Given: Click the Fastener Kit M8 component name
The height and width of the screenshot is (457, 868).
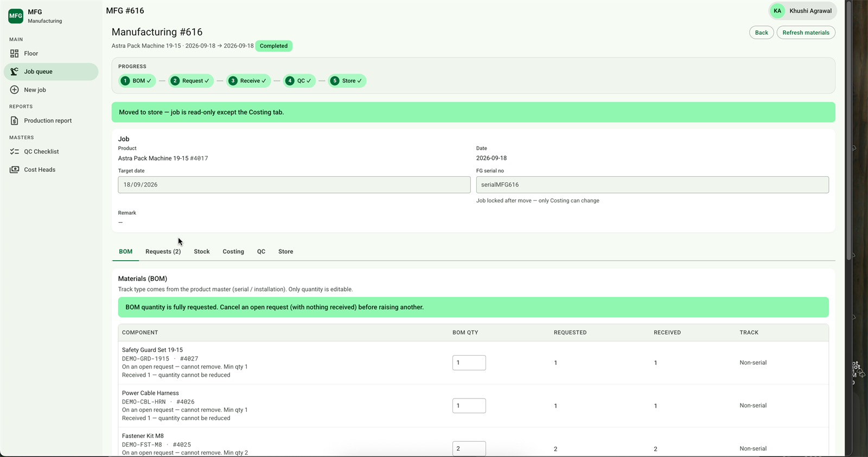Looking at the screenshot, I should point(143,436).
